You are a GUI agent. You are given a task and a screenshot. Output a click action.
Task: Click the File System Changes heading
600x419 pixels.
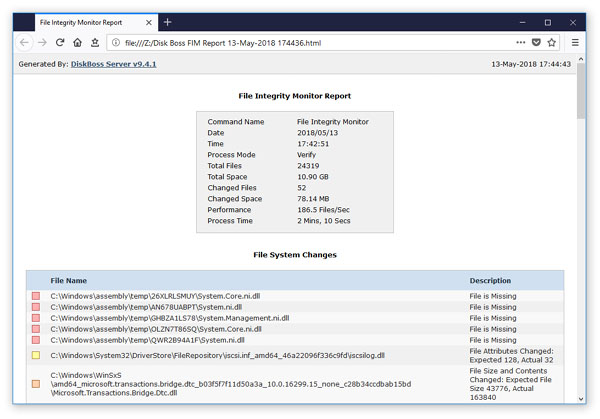point(295,255)
